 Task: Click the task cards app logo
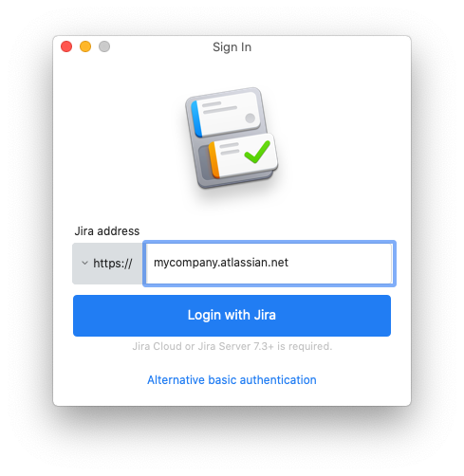pyautogui.click(x=232, y=138)
